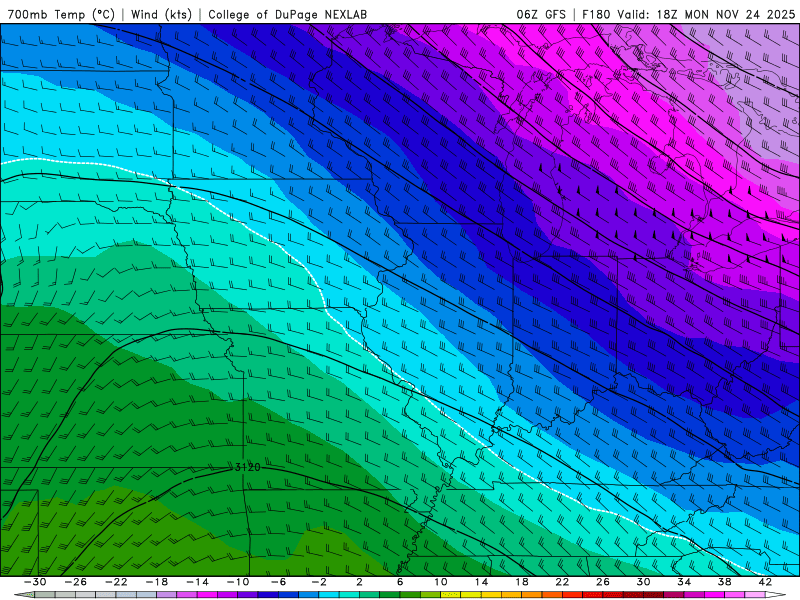
Task: Pick the dotted yellow swatch right of 10
Action: pos(451,595)
